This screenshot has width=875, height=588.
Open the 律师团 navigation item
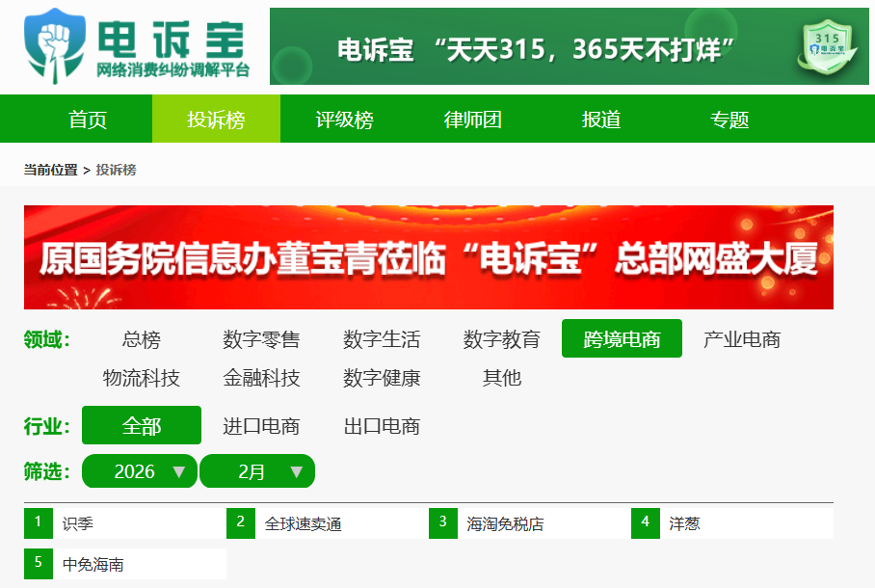click(x=472, y=120)
